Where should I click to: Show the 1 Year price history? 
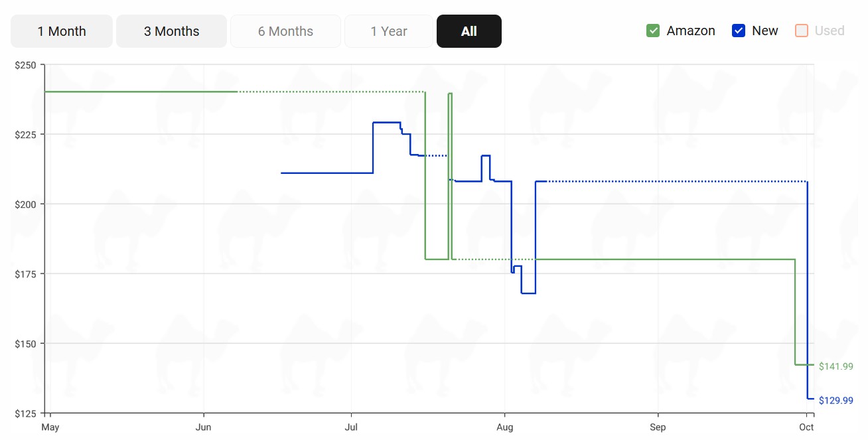pyautogui.click(x=389, y=31)
